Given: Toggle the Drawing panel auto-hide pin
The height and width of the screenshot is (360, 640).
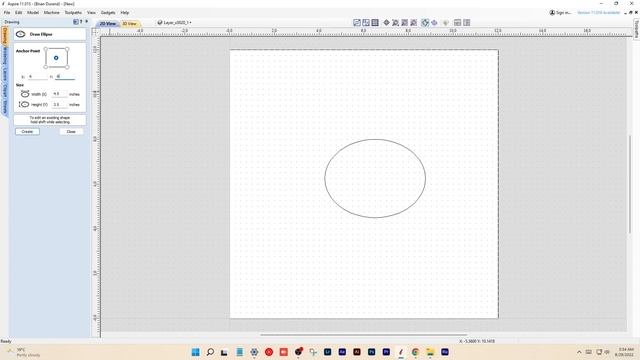Looking at the screenshot, I should click(87, 22).
